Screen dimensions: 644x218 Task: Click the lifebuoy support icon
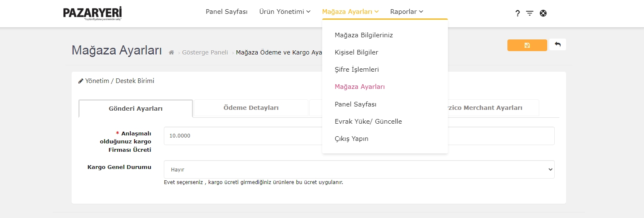pos(543,13)
